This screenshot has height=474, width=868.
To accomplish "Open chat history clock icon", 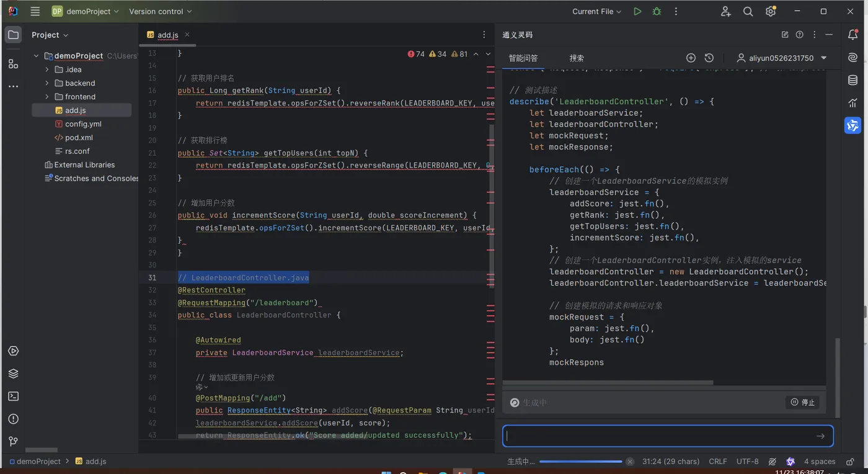I will click(709, 58).
